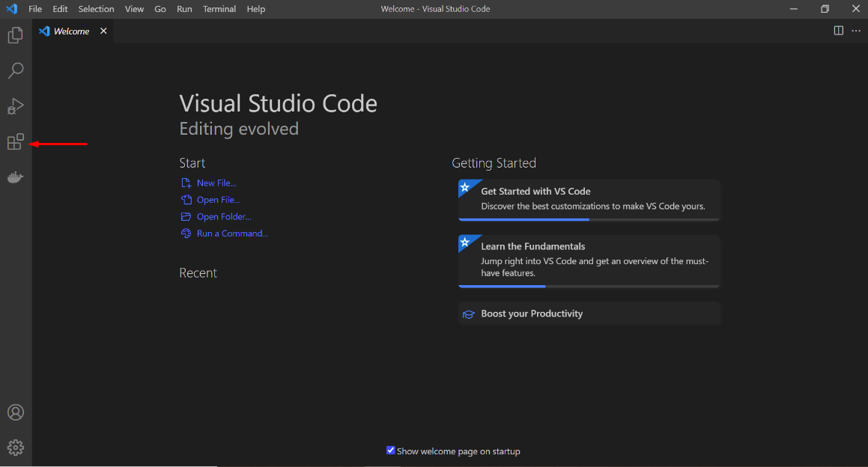
Task: Click the Getting Started heading
Action: click(x=494, y=163)
